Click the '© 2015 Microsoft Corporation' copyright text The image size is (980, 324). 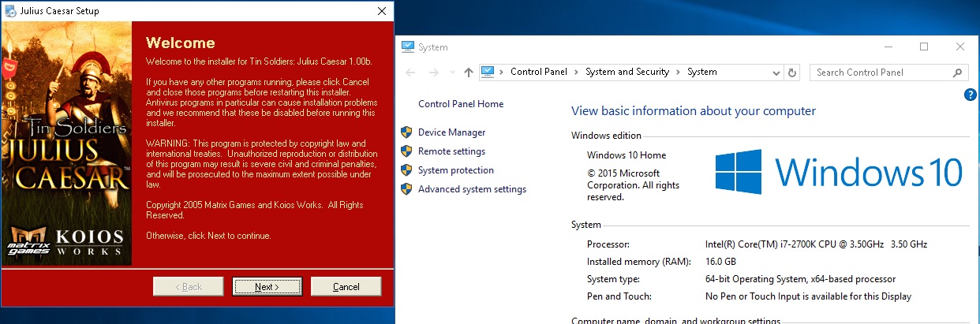634,185
